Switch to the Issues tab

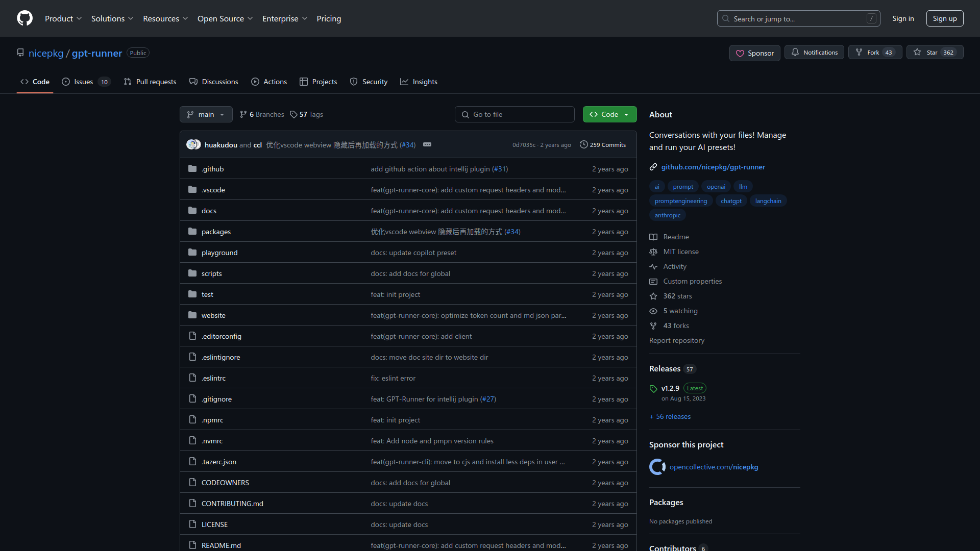coord(86,82)
